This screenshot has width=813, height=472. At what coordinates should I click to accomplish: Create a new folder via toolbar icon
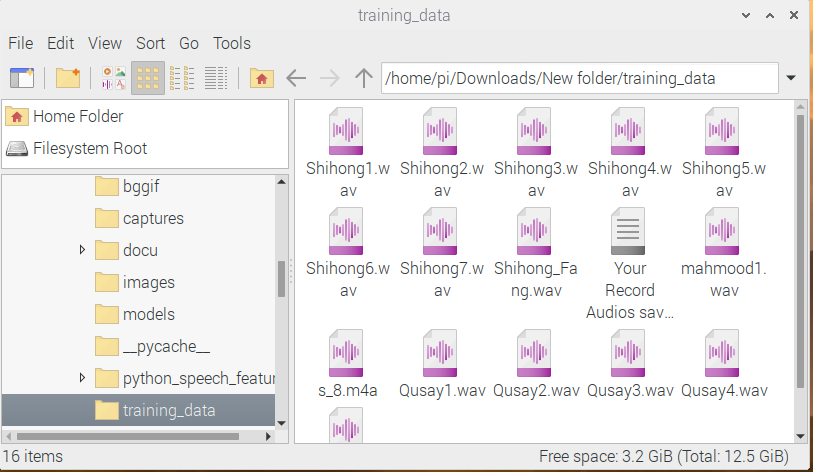coord(68,77)
